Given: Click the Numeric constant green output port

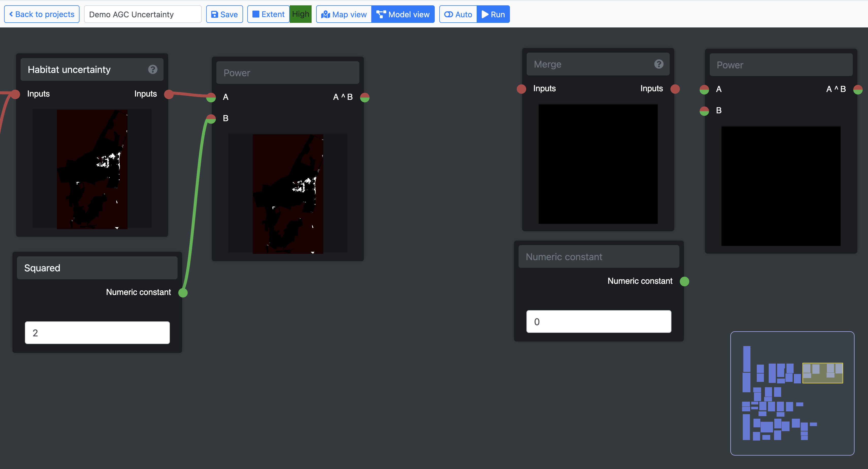Looking at the screenshot, I should 684,281.
